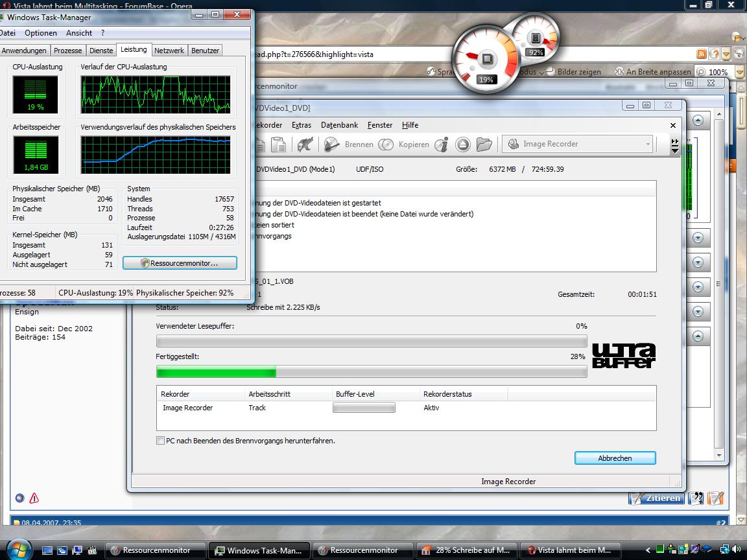This screenshot has width=747, height=560.
Task: Click the Verwendeter Lesepuffer progress bar
Action: pos(372,341)
